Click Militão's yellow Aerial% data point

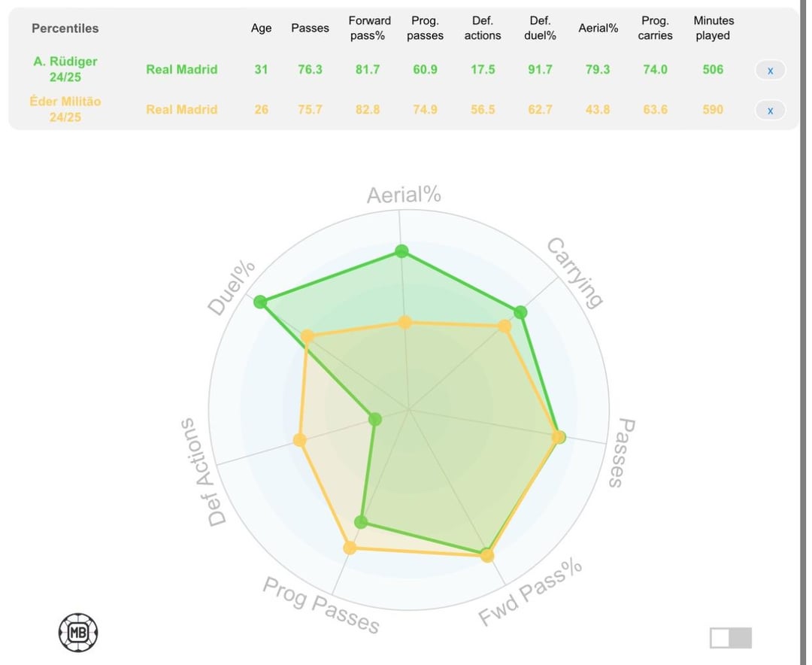(x=405, y=323)
